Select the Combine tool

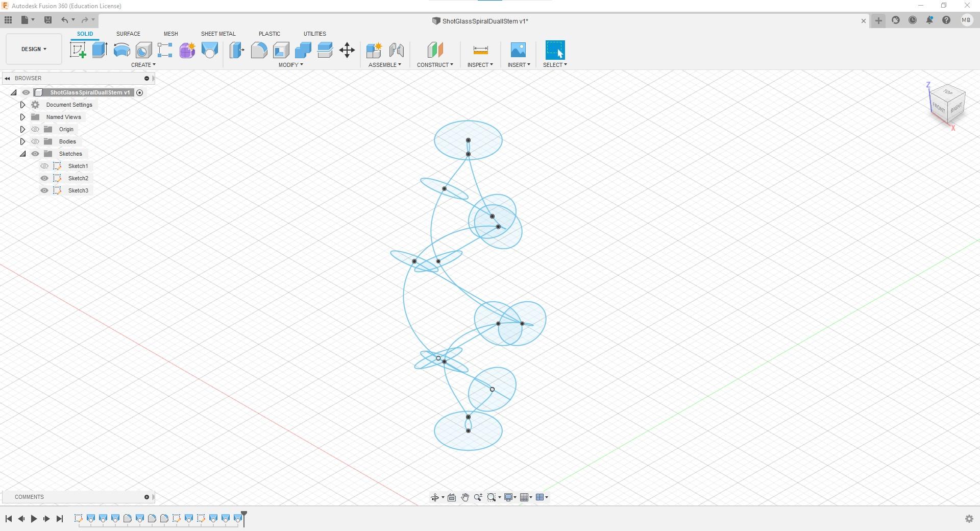[303, 50]
